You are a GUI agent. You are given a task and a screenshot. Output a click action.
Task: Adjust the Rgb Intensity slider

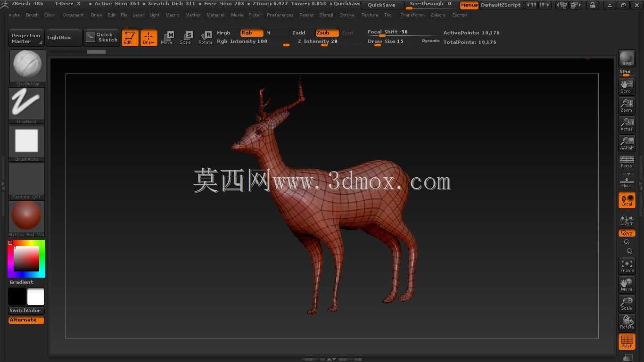[253, 41]
